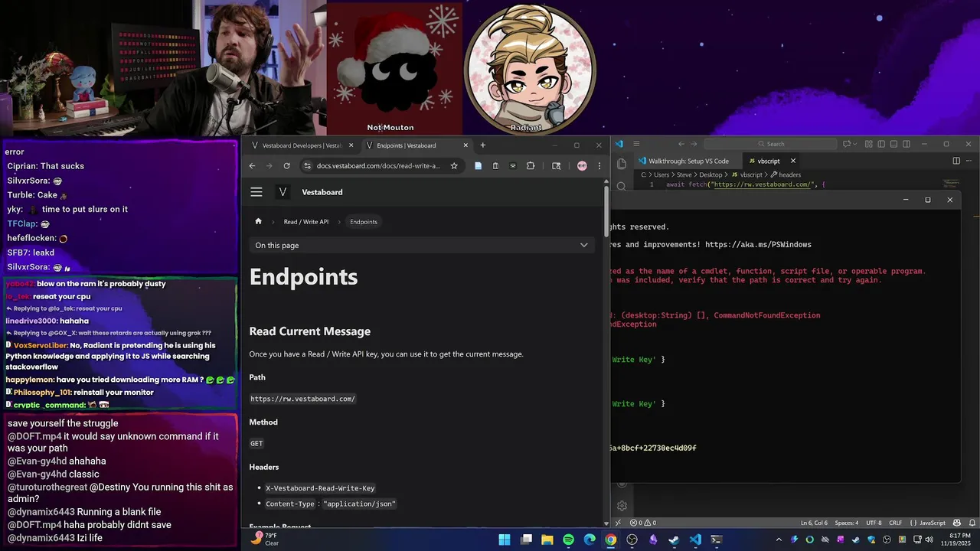Viewport: 980px width, 551px height.
Task: Close the Endpoints | Vestaboard tab
Action: coord(465,145)
